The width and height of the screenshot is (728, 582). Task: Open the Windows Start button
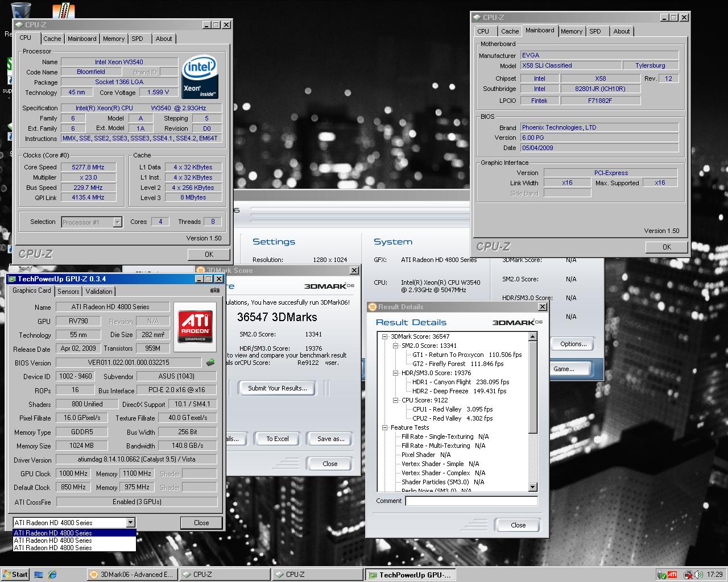(15, 574)
